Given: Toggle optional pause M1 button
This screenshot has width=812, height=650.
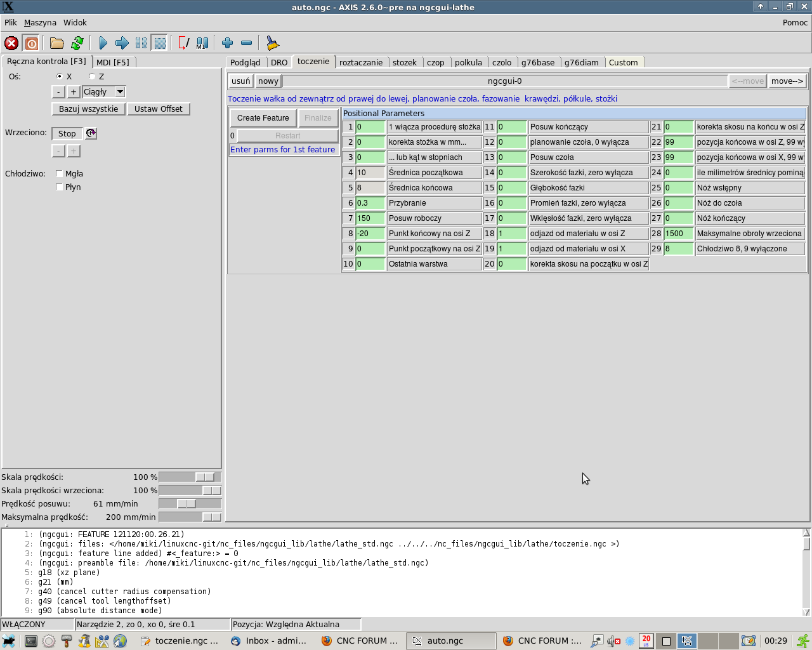Looking at the screenshot, I should [x=202, y=43].
